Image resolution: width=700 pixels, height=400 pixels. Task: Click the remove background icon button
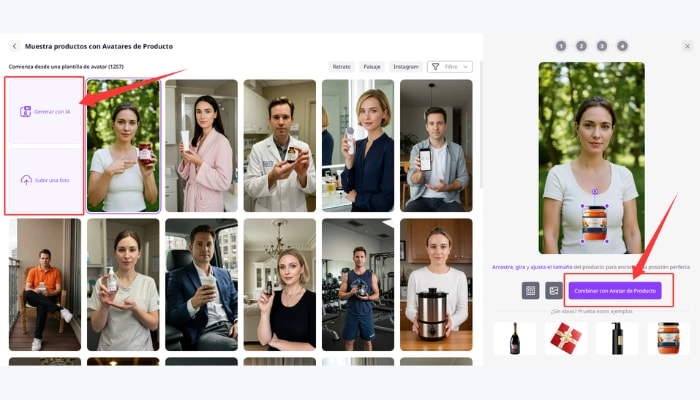(x=530, y=290)
